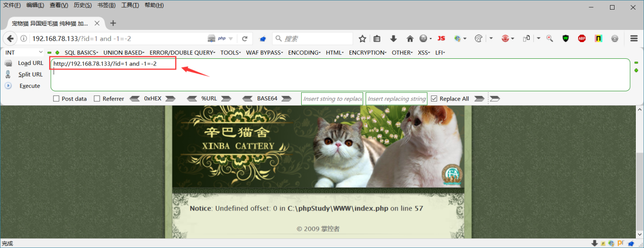Enable the Post data checkbox
The height and width of the screenshot is (248, 644).
click(x=56, y=99)
